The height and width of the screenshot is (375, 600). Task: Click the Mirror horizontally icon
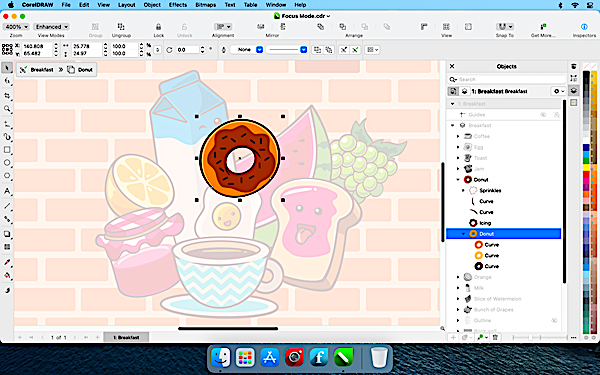(x=261, y=26)
